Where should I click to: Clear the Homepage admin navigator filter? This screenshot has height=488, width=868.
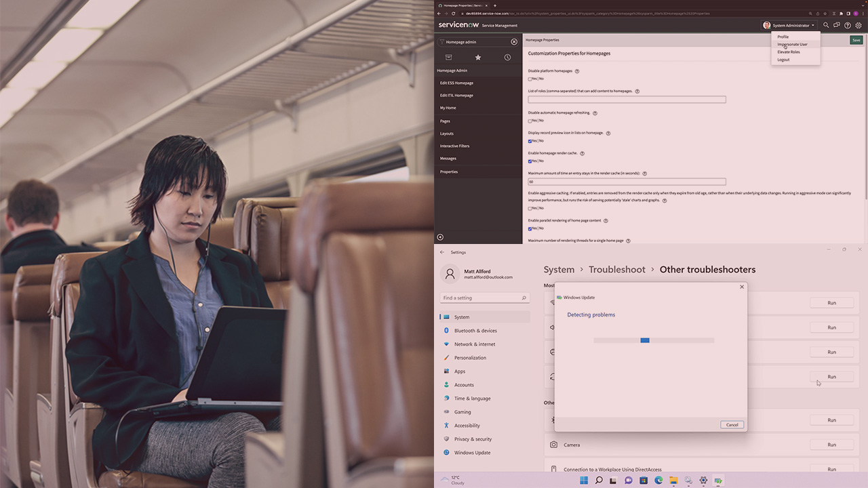point(513,42)
